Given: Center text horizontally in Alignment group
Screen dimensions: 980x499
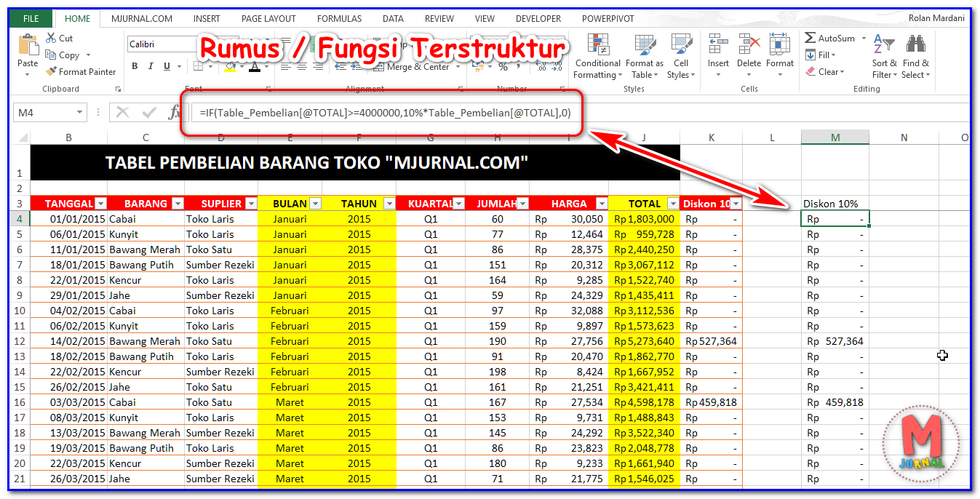Looking at the screenshot, I should 302,66.
